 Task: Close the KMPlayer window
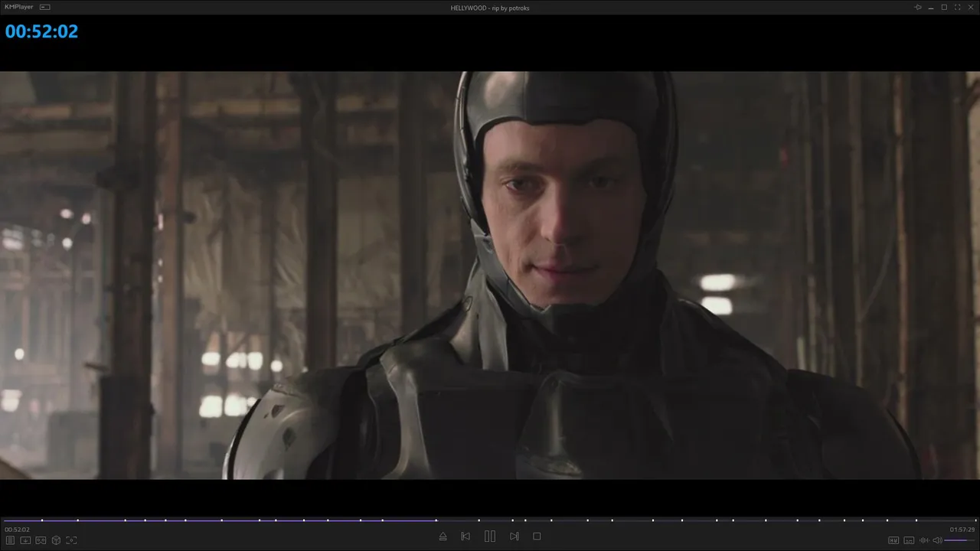coord(970,8)
